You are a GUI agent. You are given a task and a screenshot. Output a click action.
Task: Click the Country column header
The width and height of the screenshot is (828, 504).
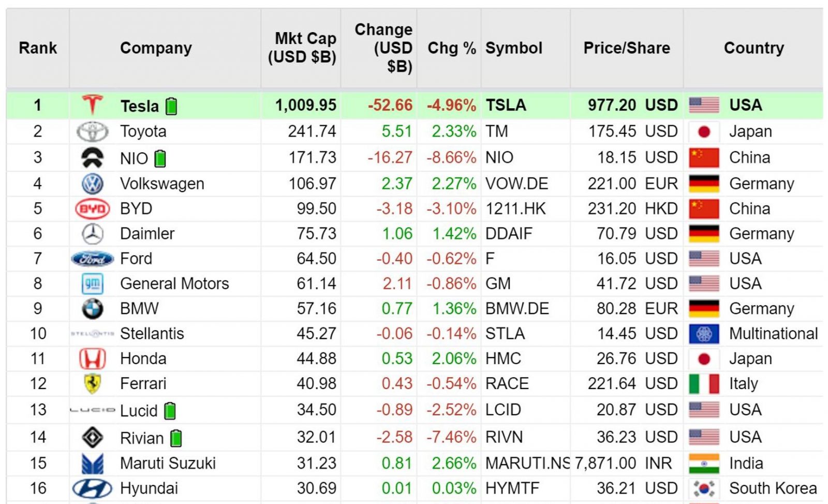(x=753, y=48)
